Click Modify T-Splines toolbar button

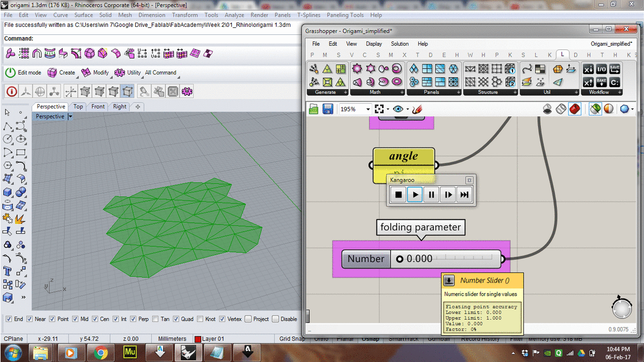point(94,73)
